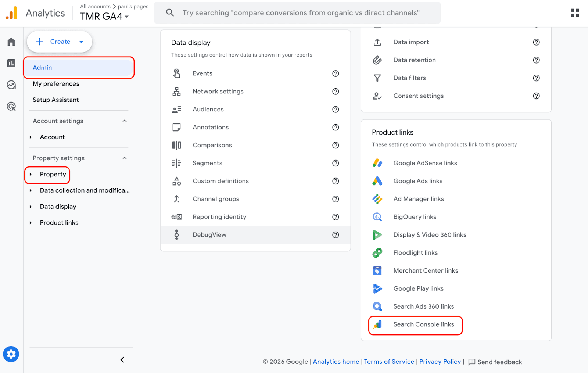
Task: Select Setup Assistant in the sidebar
Action: 55,100
